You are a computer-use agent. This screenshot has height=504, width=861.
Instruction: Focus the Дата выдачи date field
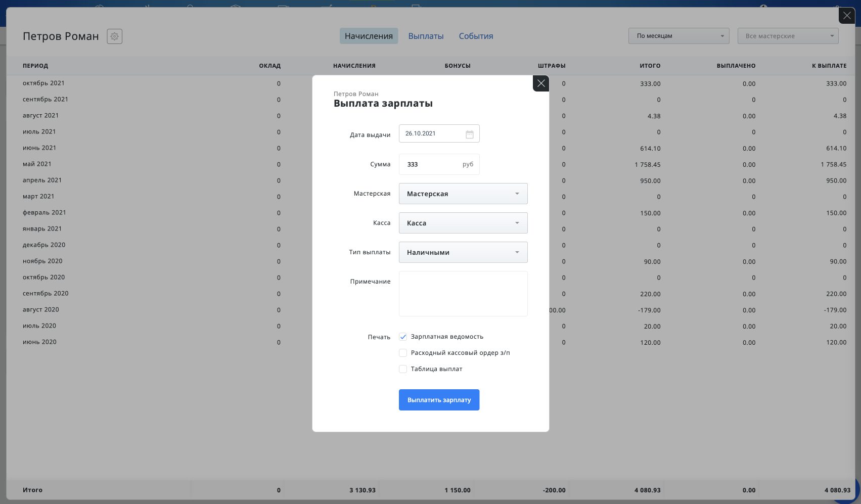439,133
